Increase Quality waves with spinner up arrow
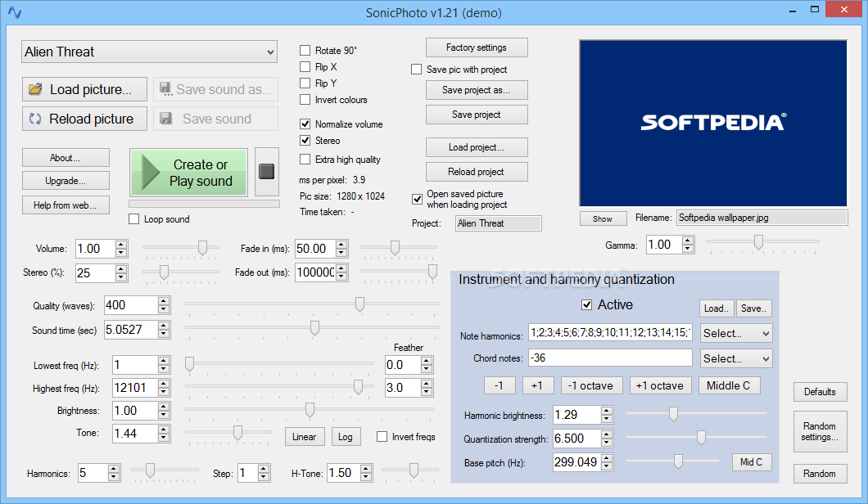This screenshot has width=868, height=504. 164,301
